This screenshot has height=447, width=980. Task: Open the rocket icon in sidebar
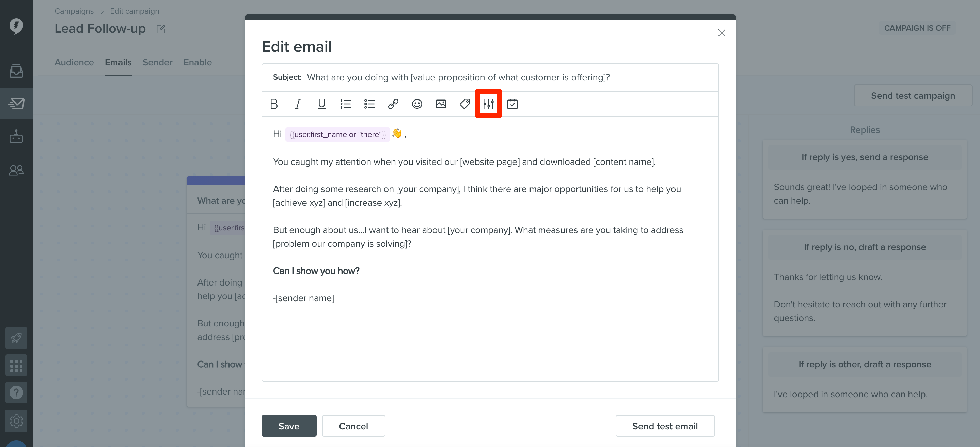point(16,338)
